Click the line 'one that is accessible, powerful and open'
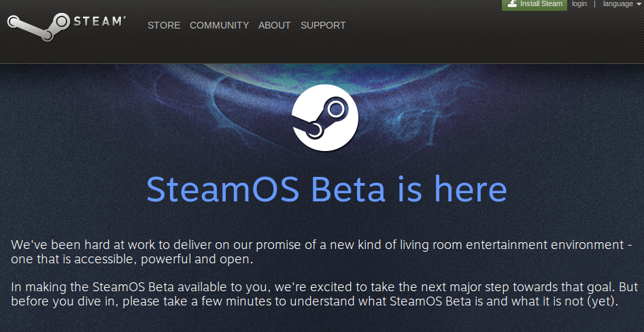The image size is (644, 332). [x=132, y=260]
